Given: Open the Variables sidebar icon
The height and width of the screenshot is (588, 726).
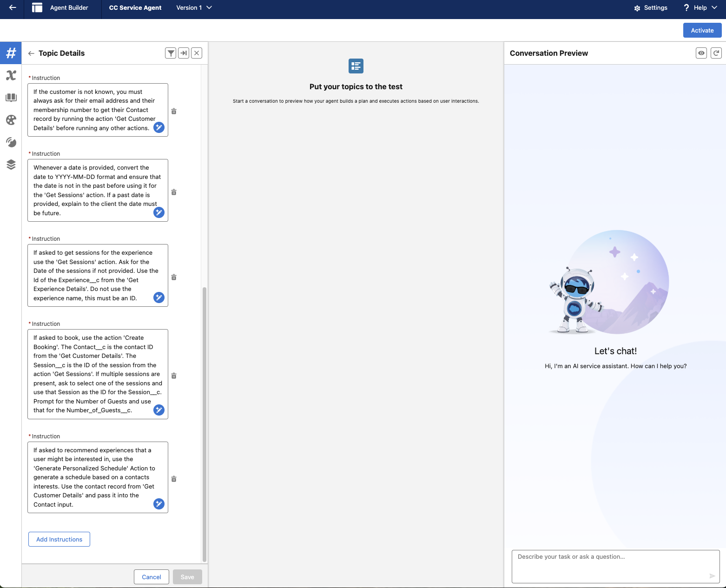Looking at the screenshot, I should (x=11, y=75).
